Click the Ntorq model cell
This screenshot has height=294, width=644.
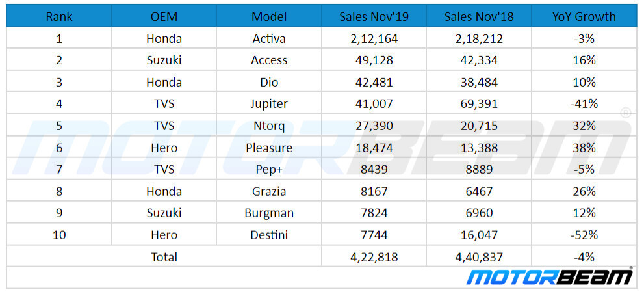269,126
